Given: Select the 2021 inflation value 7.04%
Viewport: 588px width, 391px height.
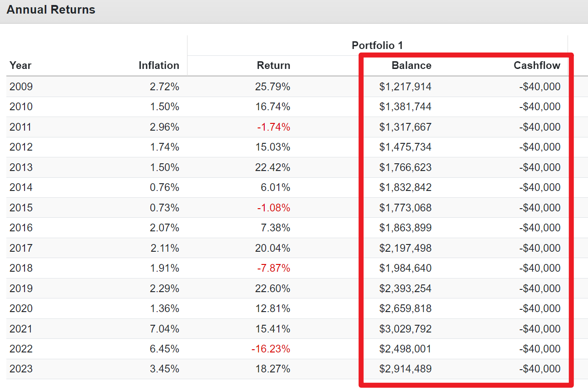Looking at the screenshot, I should (164, 329).
